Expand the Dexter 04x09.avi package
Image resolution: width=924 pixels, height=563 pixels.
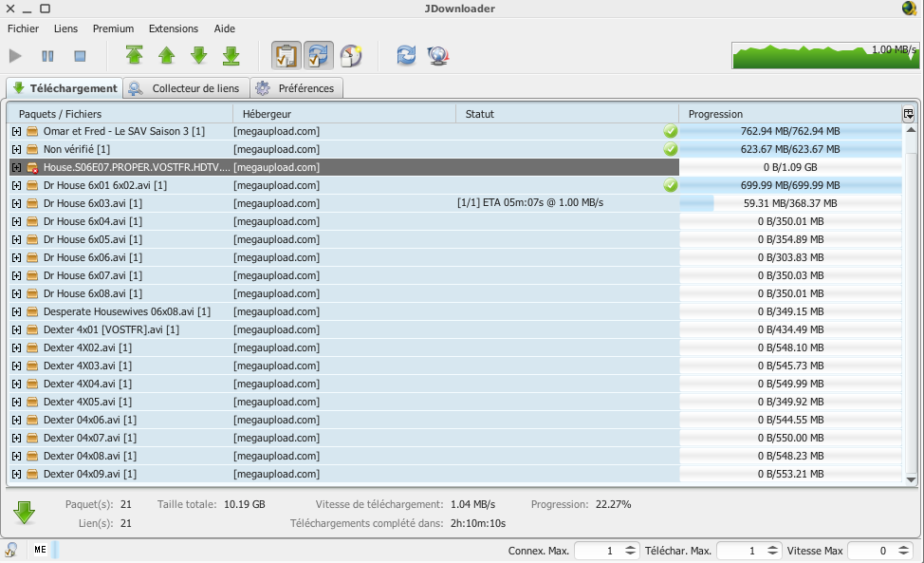pos(16,474)
